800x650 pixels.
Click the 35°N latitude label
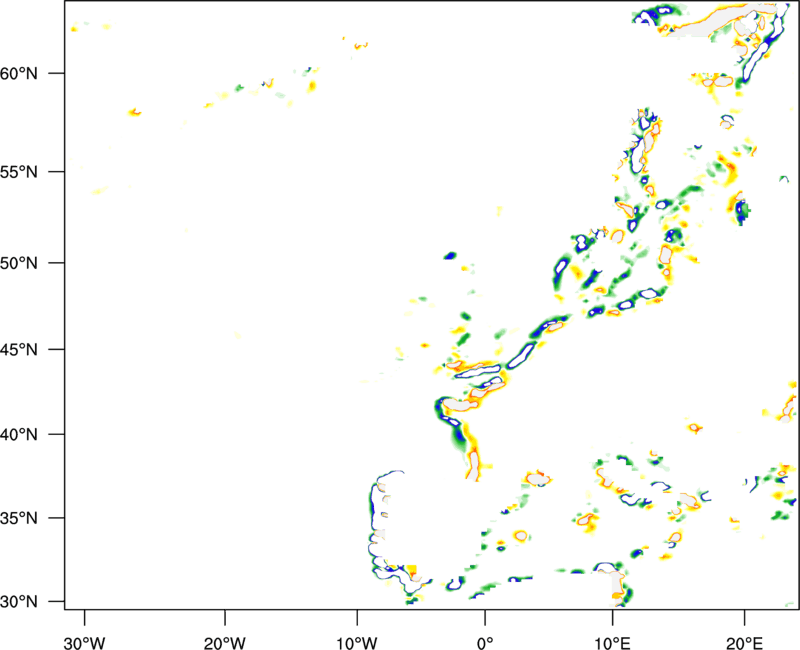pos(19,518)
